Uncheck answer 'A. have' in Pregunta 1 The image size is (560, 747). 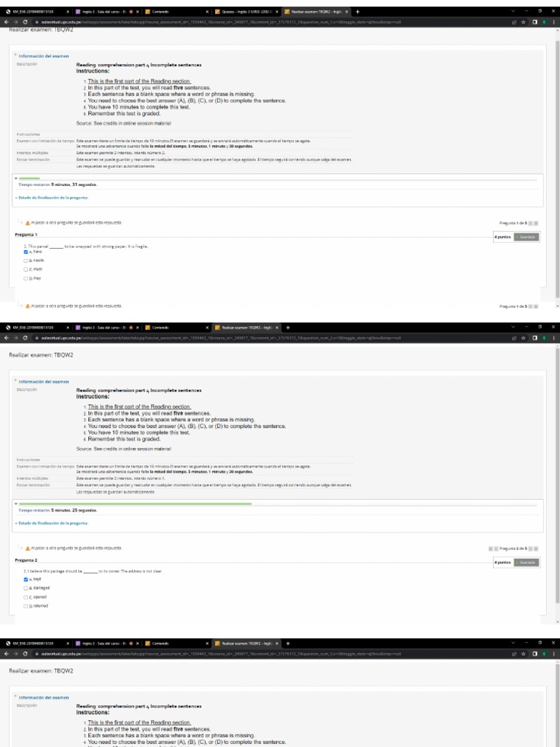pos(26,252)
